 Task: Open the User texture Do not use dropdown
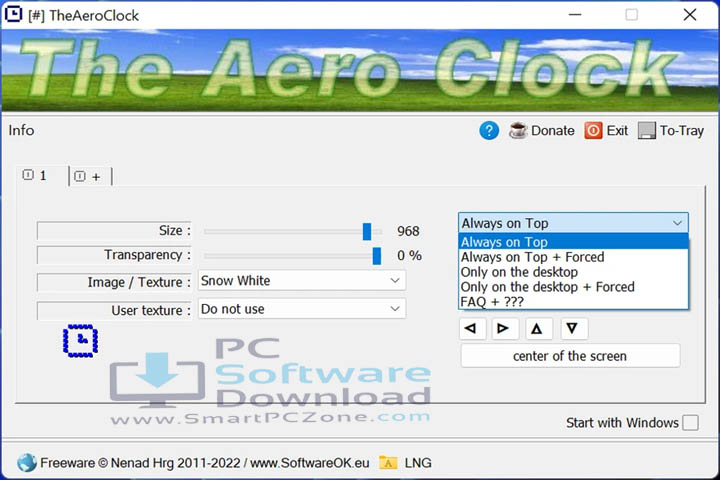pos(302,309)
